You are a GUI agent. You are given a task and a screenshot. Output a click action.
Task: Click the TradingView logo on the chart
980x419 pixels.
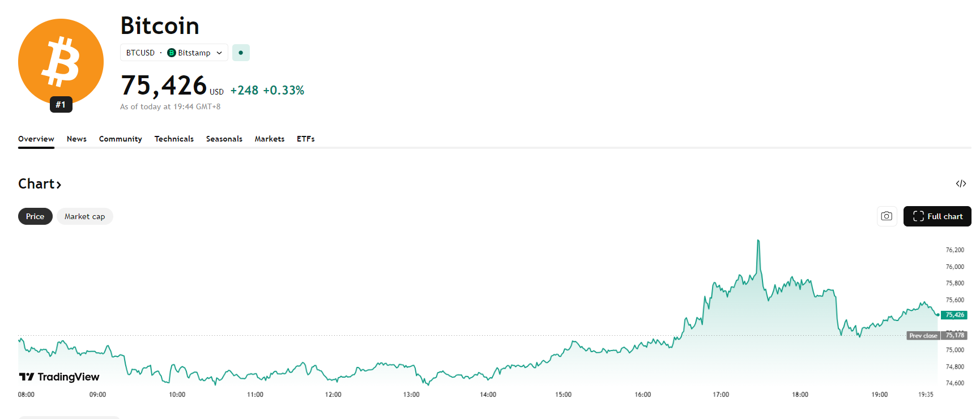tap(58, 376)
